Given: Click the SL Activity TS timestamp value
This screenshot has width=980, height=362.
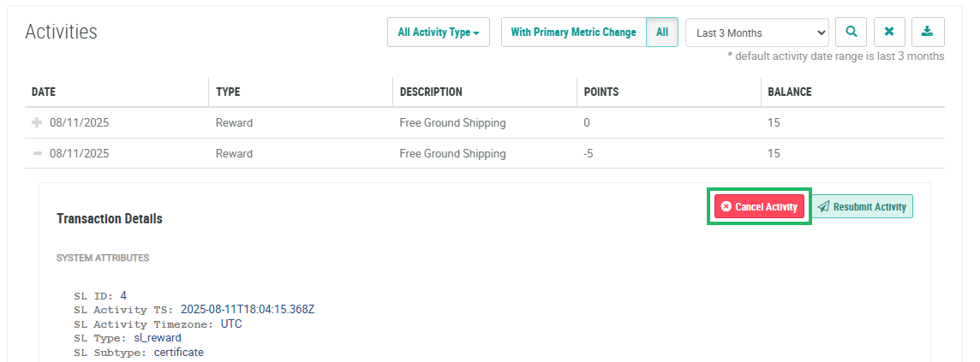Looking at the screenshot, I should 248,310.
